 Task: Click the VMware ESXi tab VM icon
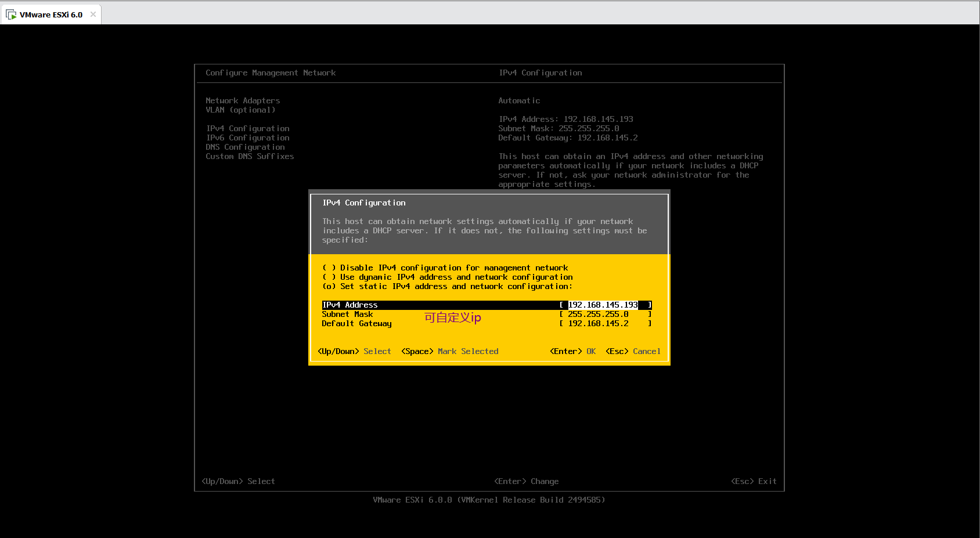pyautogui.click(x=11, y=15)
